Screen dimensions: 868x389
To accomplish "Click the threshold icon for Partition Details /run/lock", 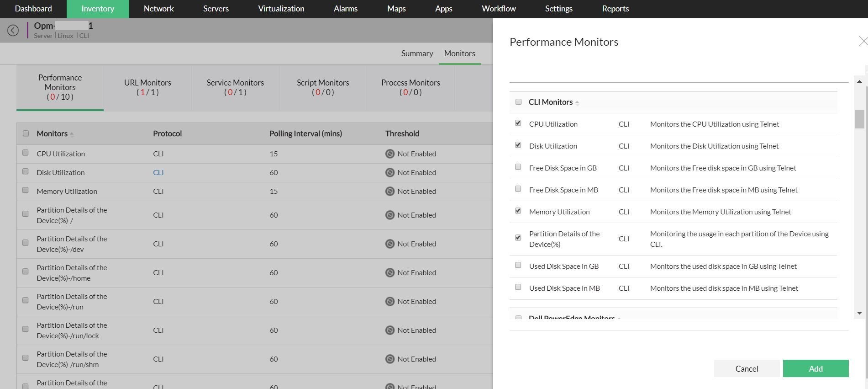I will click(389, 330).
